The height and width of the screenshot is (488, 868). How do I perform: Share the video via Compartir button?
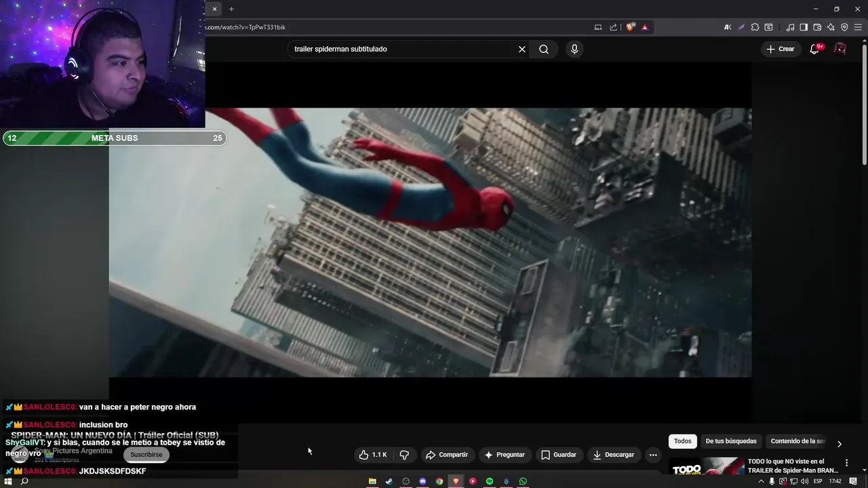[x=447, y=455]
